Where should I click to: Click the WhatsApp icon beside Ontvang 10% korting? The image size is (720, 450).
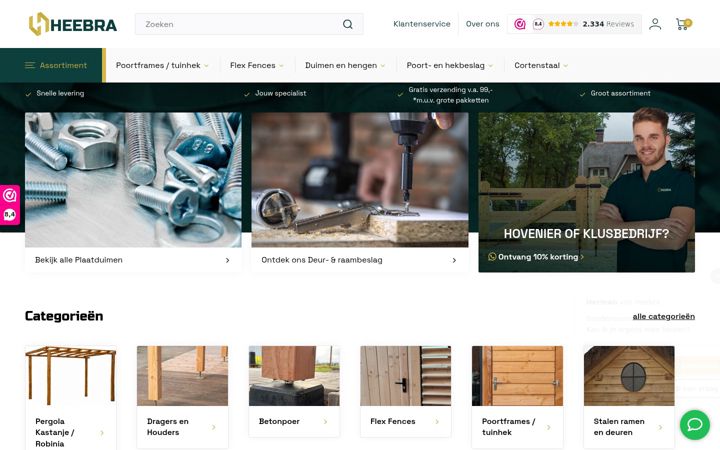pyautogui.click(x=492, y=257)
